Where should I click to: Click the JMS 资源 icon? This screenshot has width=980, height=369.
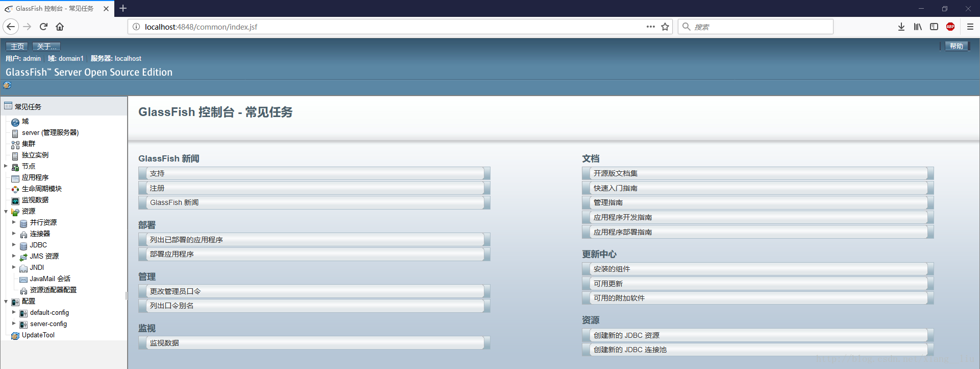pos(23,257)
